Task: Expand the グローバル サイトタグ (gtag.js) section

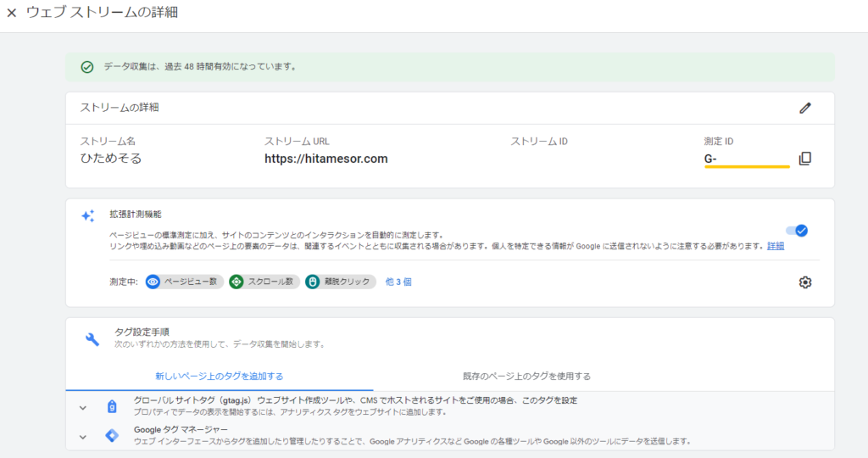Action: tap(83, 407)
